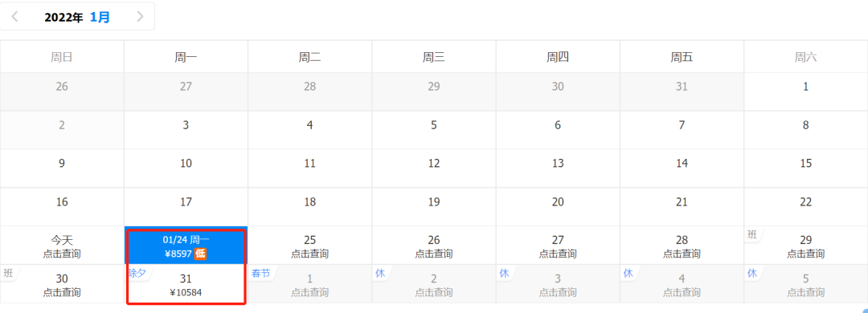Click the orange 低 low-price badge

(200, 254)
